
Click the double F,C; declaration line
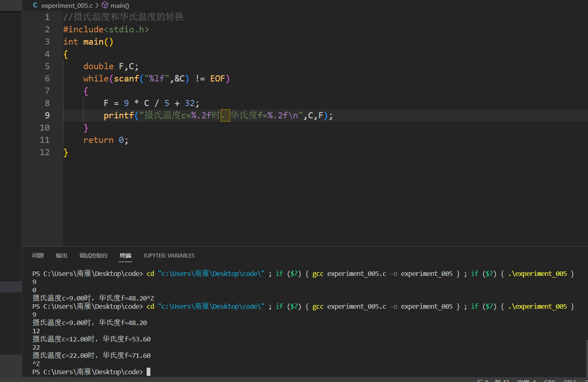tap(111, 66)
